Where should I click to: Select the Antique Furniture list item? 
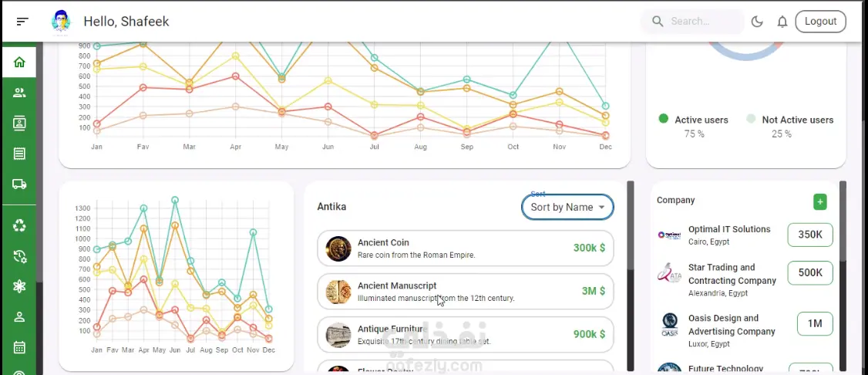coord(466,335)
